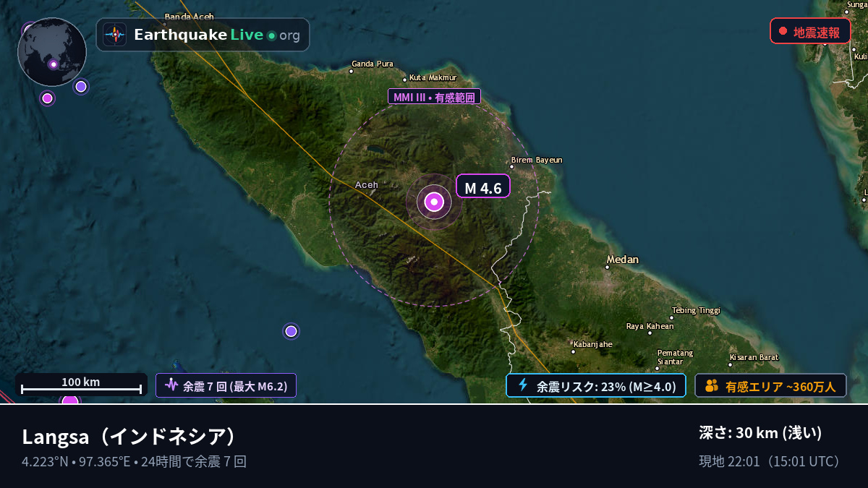Click the people icon in felt-area badge

coord(712,386)
